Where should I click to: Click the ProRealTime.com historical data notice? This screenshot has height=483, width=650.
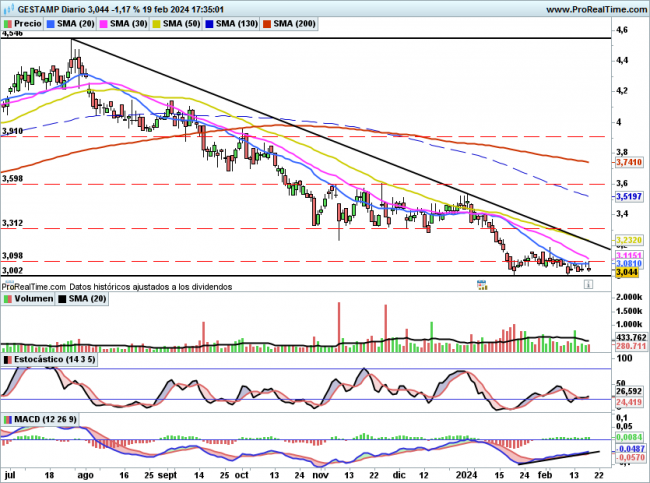(x=117, y=286)
